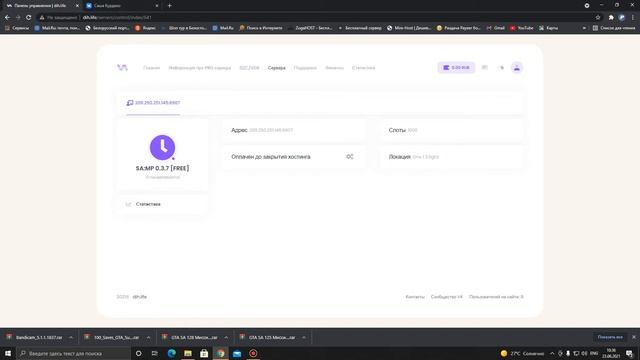The height and width of the screenshot is (360, 640).
Task: Open the weather widget in taskbar
Action: tap(522, 353)
